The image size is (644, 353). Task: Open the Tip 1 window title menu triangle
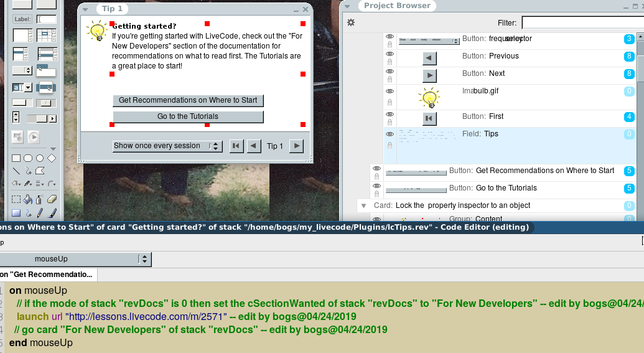pos(85,9)
